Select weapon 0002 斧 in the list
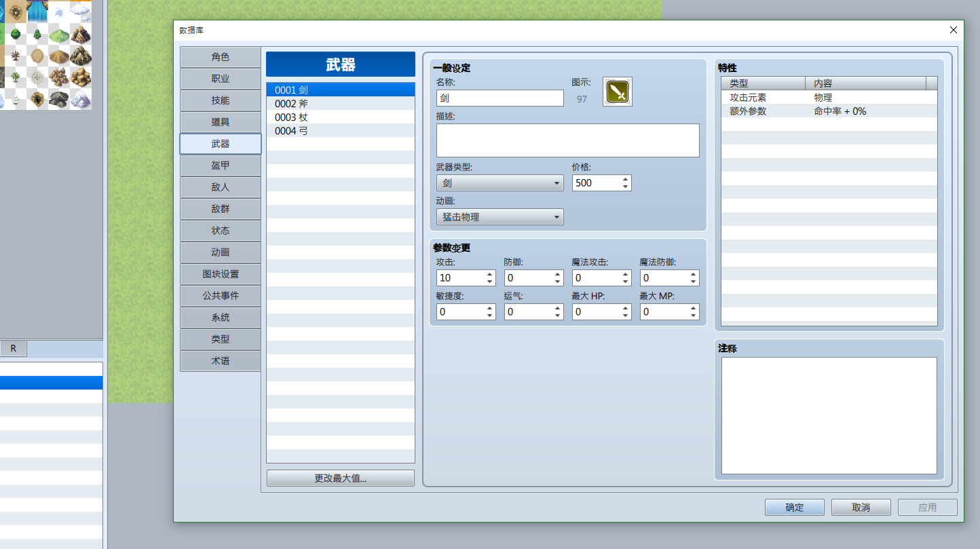 pyautogui.click(x=341, y=103)
